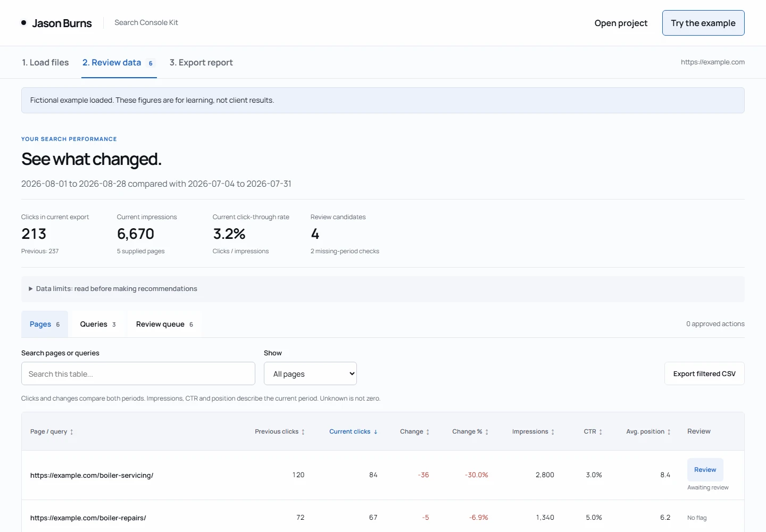766x532 pixels.
Task: Focus the Search this table field
Action: (138, 373)
